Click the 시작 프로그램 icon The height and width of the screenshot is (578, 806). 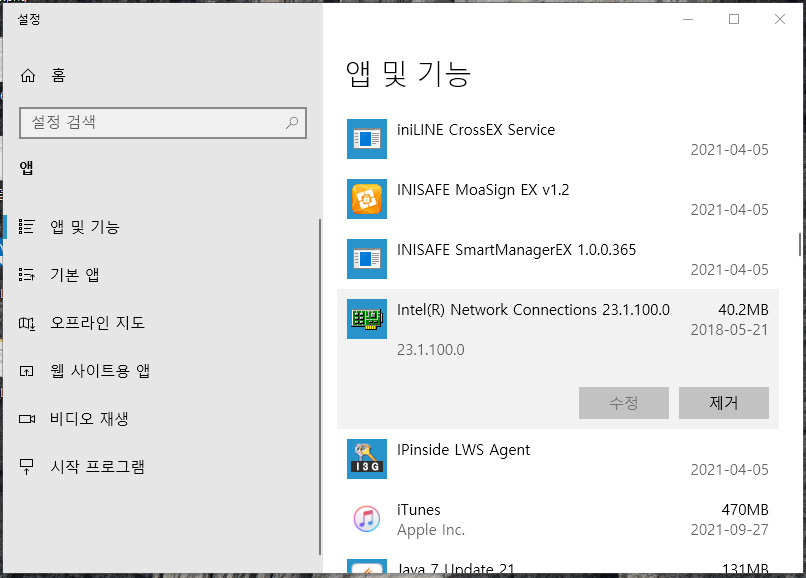click(27, 466)
